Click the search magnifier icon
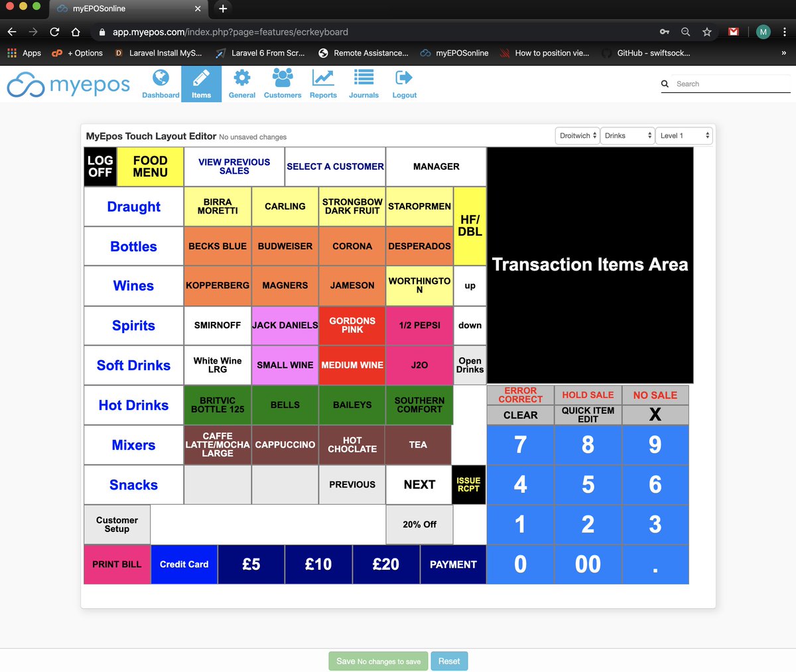The height and width of the screenshot is (672, 796). [x=665, y=84]
